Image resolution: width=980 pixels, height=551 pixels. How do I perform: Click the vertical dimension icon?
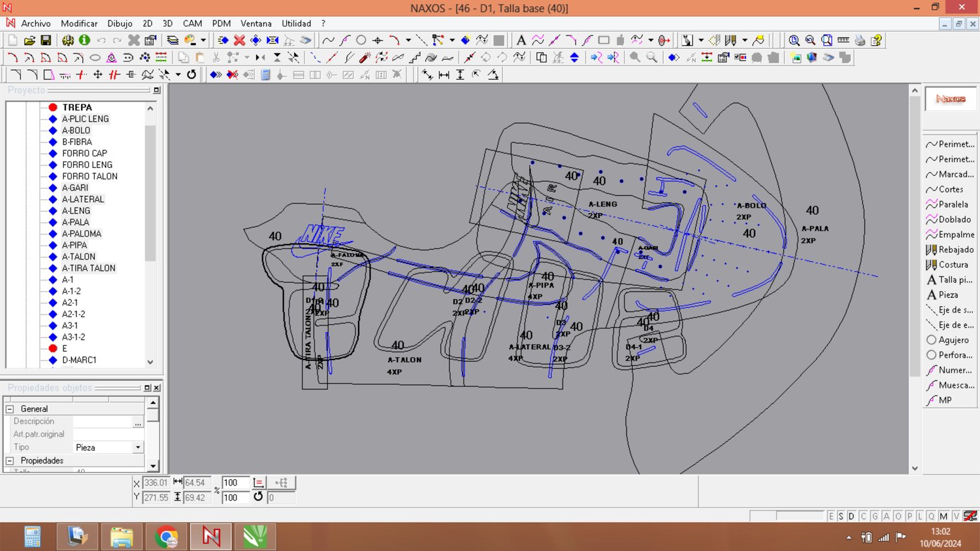tap(460, 75)
